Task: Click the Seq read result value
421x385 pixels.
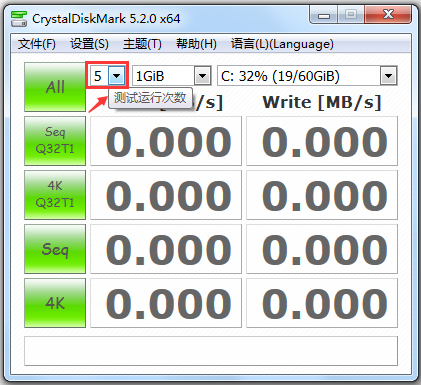Action: [166, 249]
